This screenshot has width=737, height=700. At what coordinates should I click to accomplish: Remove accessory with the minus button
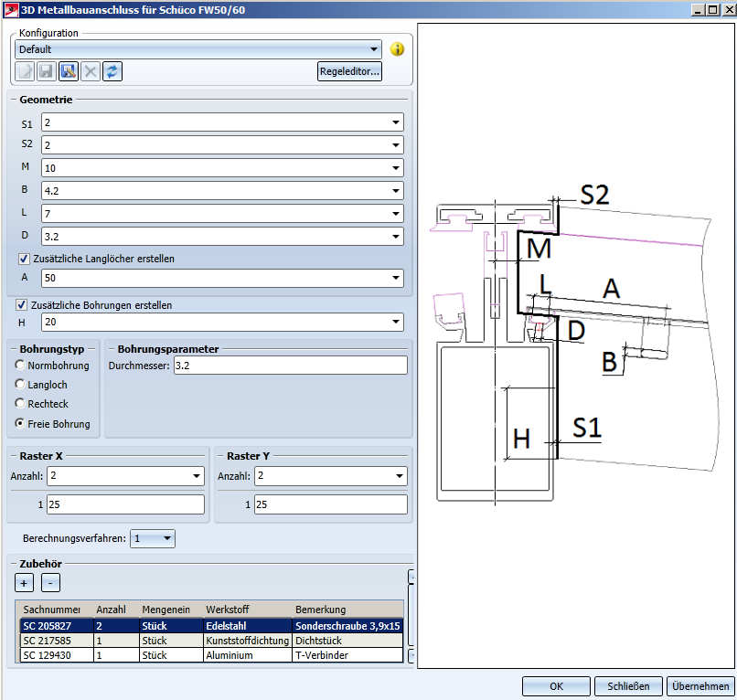coord(51,582)
